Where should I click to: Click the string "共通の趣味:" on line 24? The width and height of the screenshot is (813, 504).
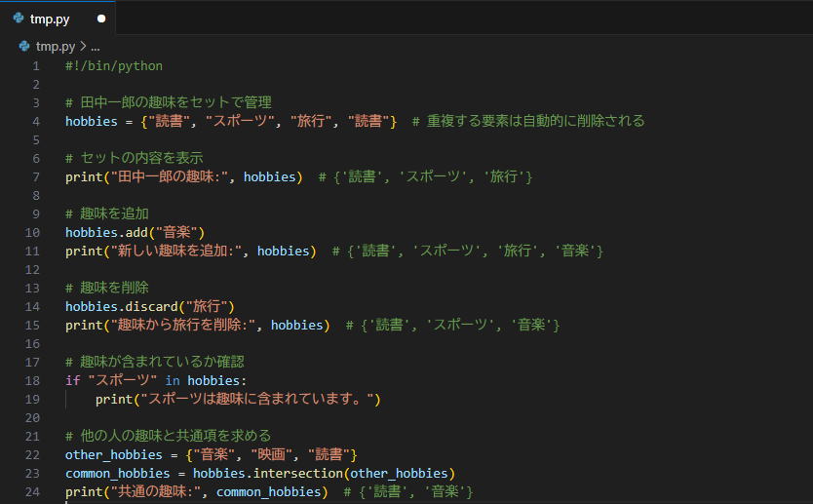tap(156, 491)
